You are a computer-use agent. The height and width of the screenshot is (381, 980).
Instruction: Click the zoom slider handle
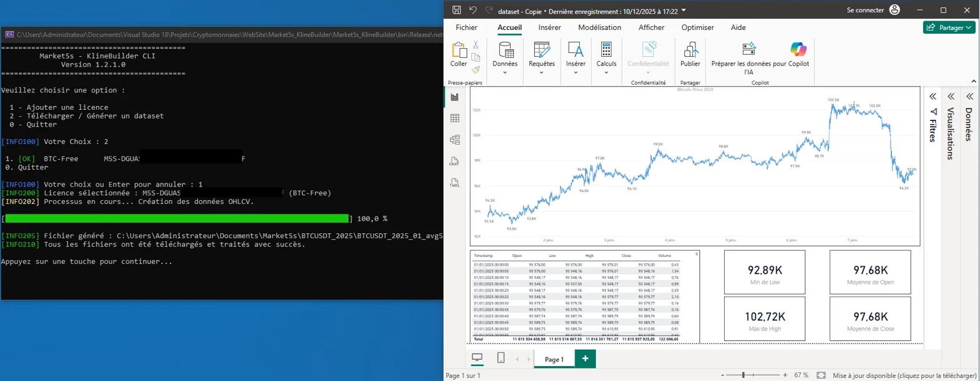click(743, 375)
